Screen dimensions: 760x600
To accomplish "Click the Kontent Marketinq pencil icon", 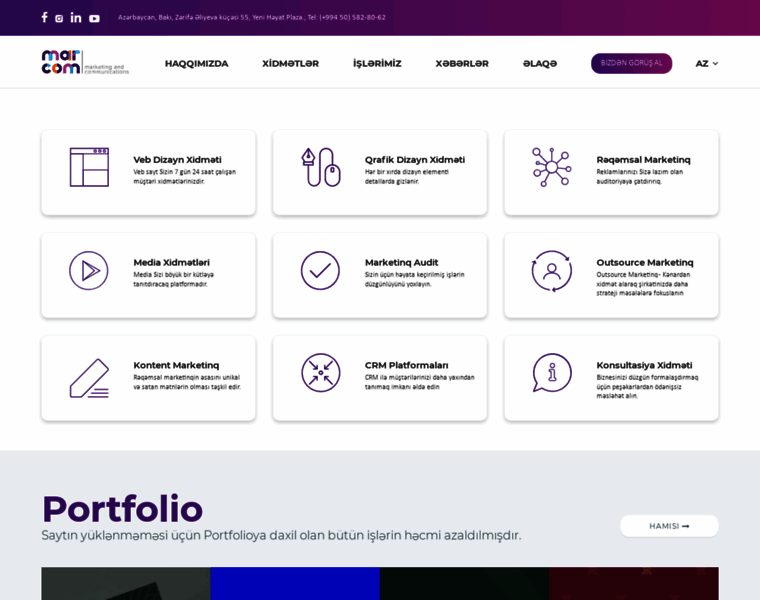I will click(x=89, y=379).
